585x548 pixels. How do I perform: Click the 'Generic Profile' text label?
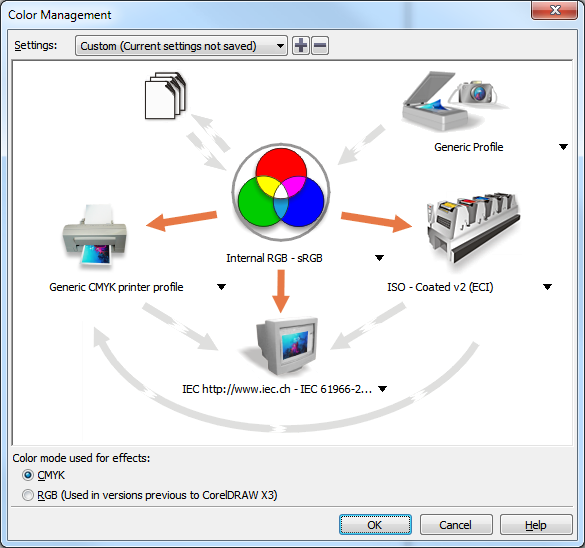coord(469,147)
